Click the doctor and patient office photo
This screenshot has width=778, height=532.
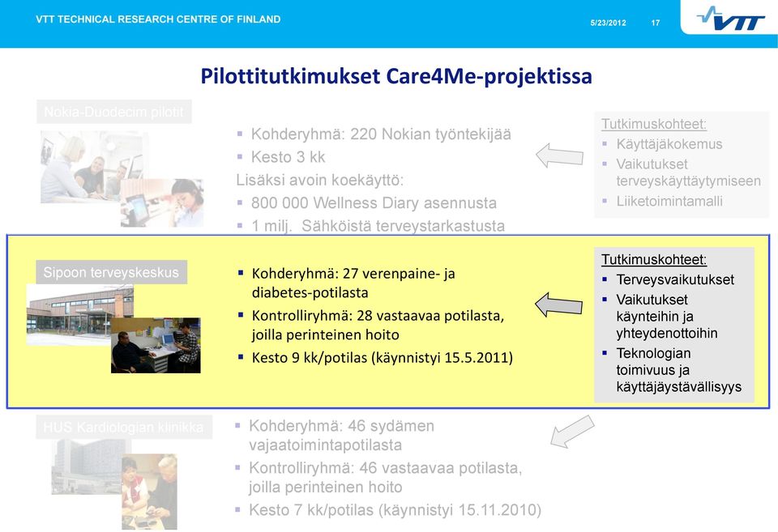(156, 346)
